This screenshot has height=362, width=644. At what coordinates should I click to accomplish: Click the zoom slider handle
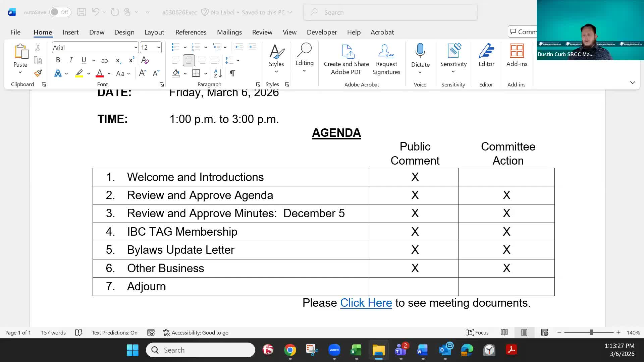591,333
